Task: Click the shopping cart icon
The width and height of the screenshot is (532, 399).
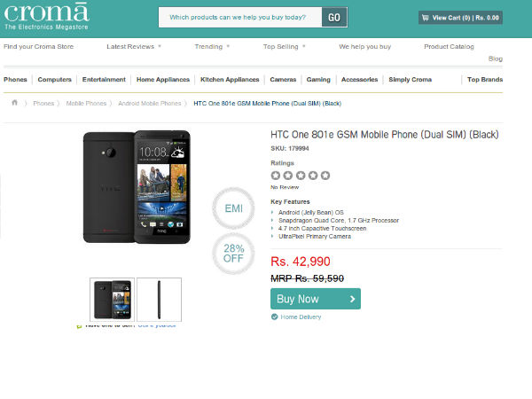Action: point(425,17)
